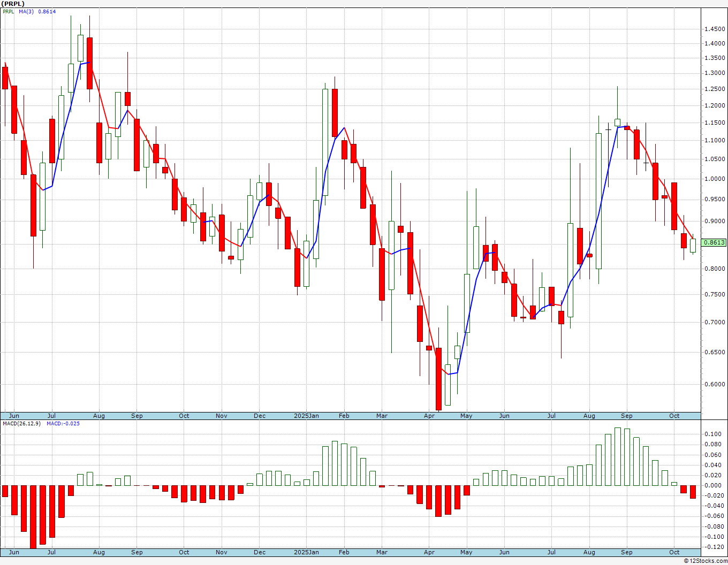
Task: Click the MACD(26,12,9) indicator label
Action: (x=21, y=424)
